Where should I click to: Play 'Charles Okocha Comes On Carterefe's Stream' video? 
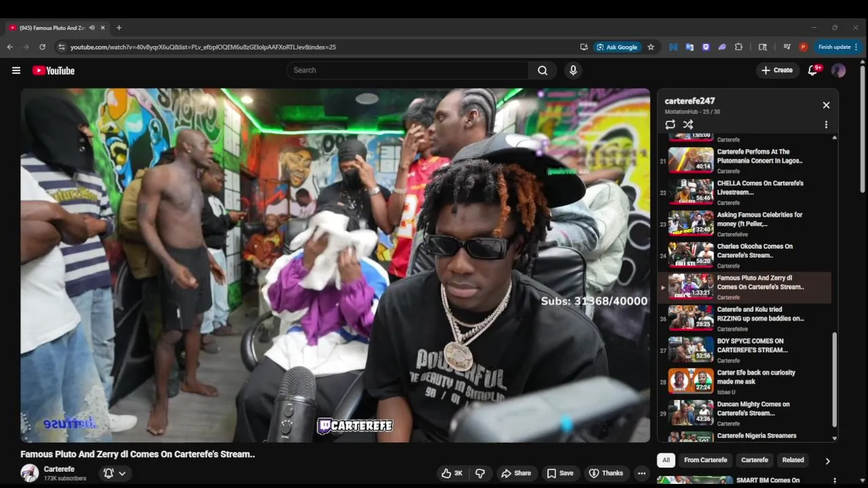click(x=745, y=256)
